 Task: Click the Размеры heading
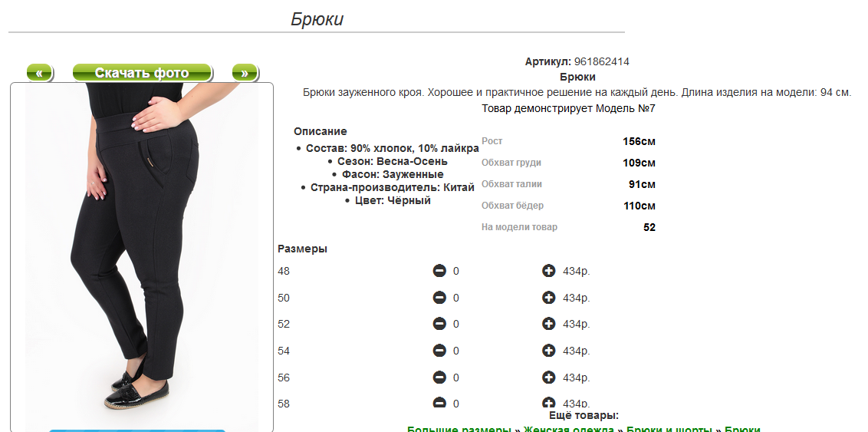[302, 249]
